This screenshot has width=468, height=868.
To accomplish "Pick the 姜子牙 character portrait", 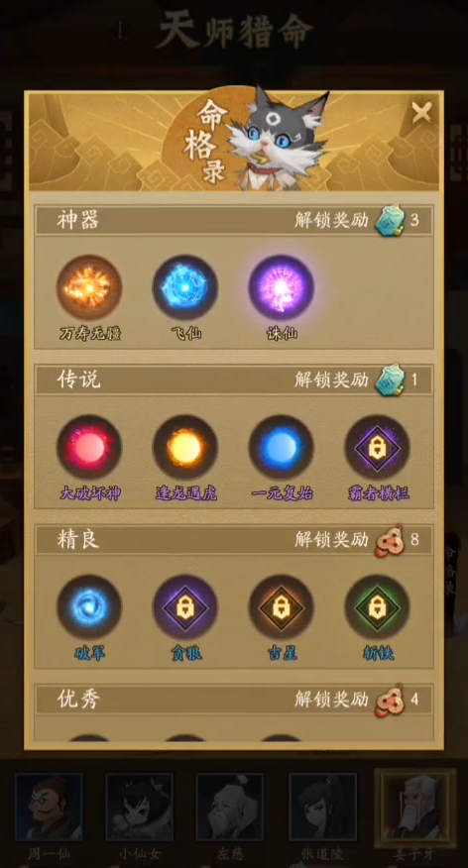I will tap(415, 808).
